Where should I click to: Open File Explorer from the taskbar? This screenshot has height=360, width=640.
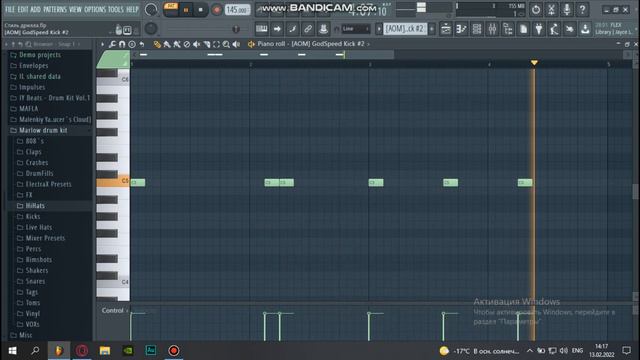click(105, 351)
